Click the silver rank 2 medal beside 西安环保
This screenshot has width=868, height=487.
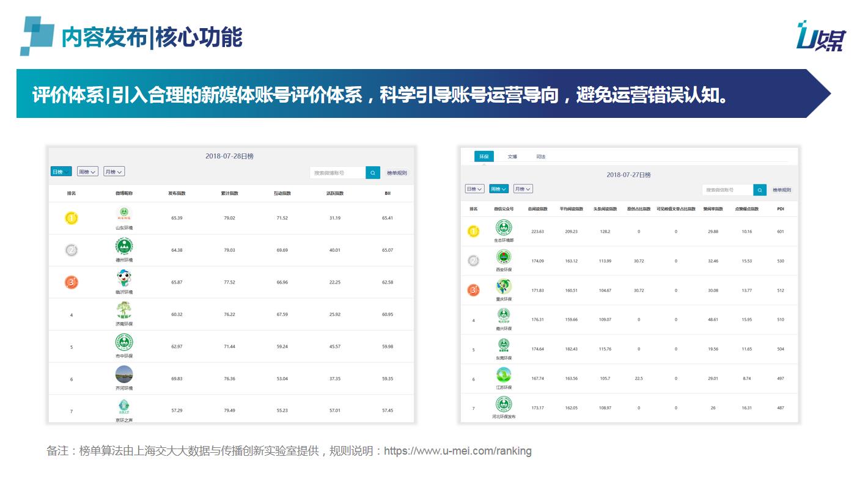point(474,261)
